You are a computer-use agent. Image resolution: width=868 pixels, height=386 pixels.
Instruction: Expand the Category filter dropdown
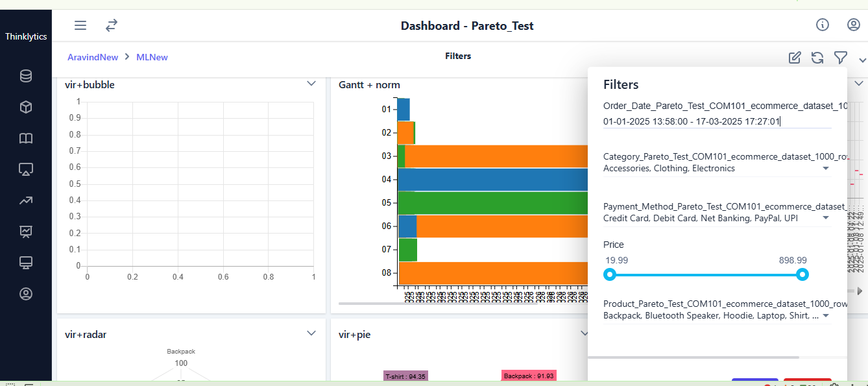[x=826, y=169]
